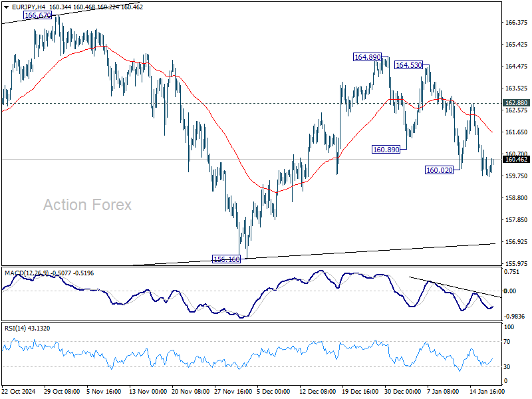The image size is (532, 399).
Task: Select the 159.750 price axis value
Action: [x=517, y=176]
